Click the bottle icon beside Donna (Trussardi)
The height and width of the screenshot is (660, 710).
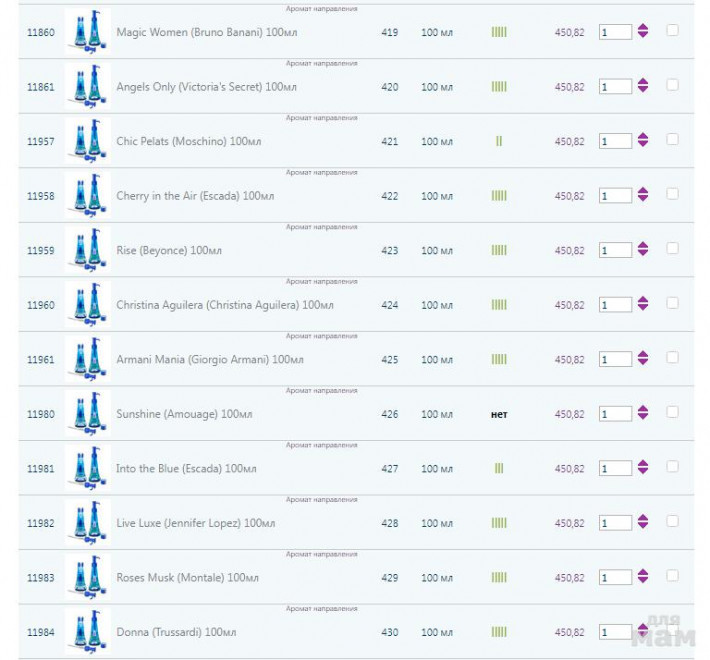(86, 632)
